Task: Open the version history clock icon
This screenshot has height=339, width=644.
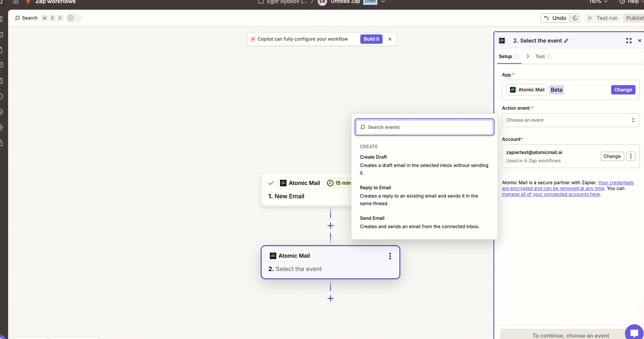Action: (576, 18)
